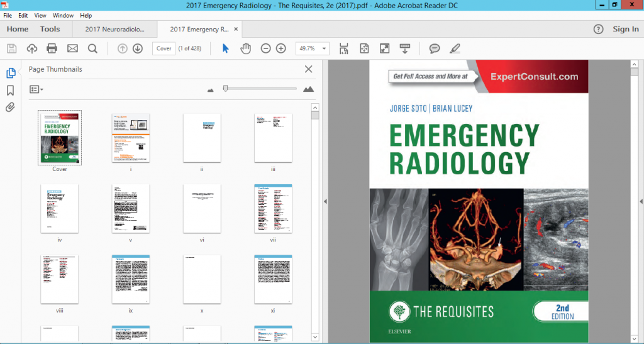Screen dimensions: 644x344
Task: Open thumbnail options menu dropdown
Action: click(36, 89)
